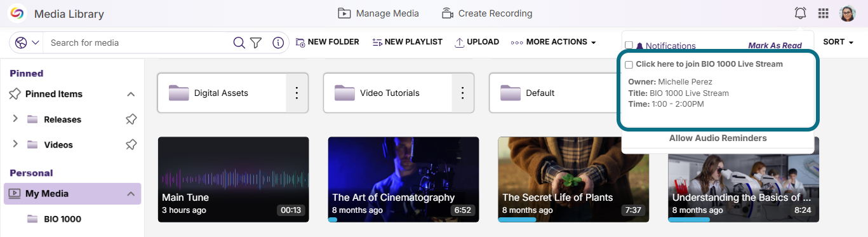868x237 pixels.
Task: Collapse the Pinned Items section chevron
Action: tap(131, 94)
